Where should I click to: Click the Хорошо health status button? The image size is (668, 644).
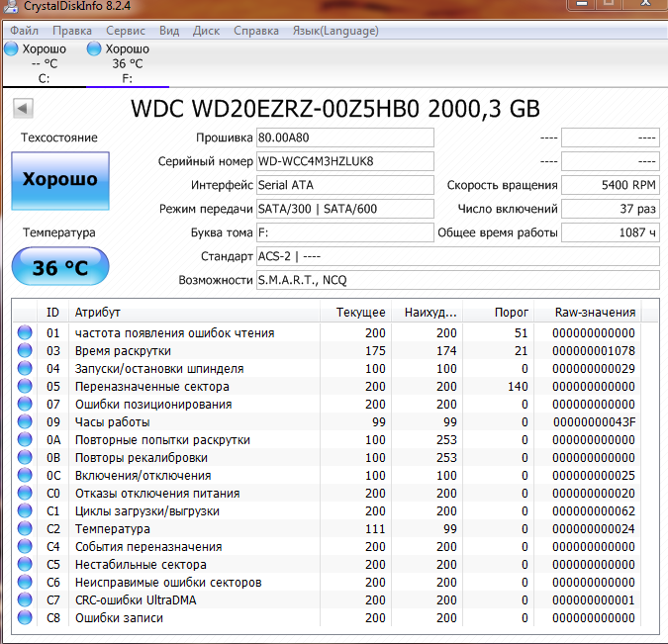[x=60, y=181]
